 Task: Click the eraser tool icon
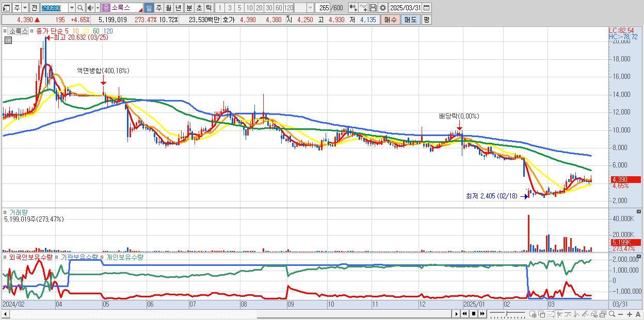click(594, 314)
